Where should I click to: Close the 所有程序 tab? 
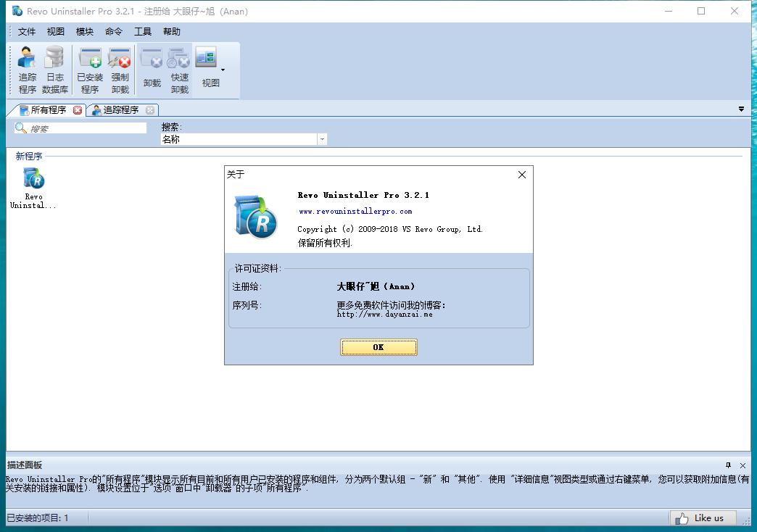78,110
